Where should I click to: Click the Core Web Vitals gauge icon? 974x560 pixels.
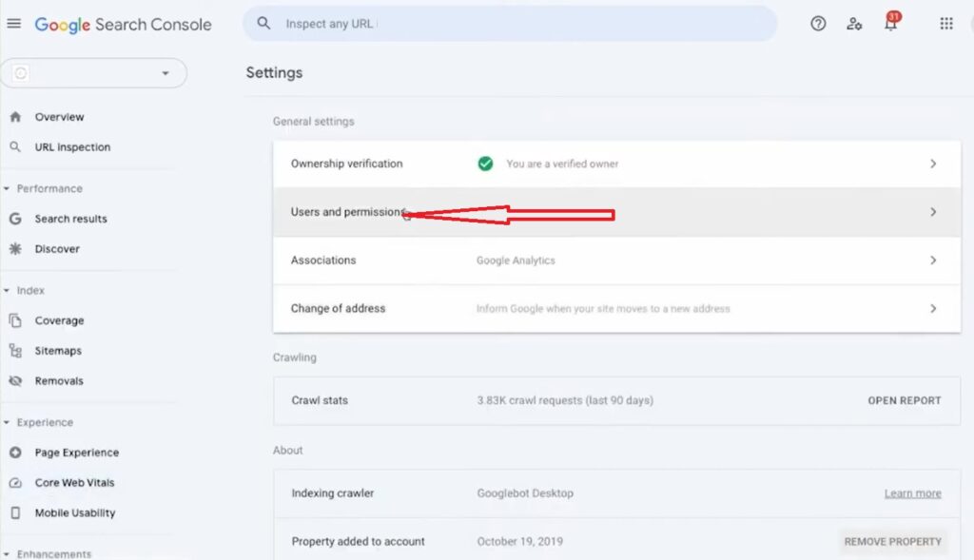[15, 482]
